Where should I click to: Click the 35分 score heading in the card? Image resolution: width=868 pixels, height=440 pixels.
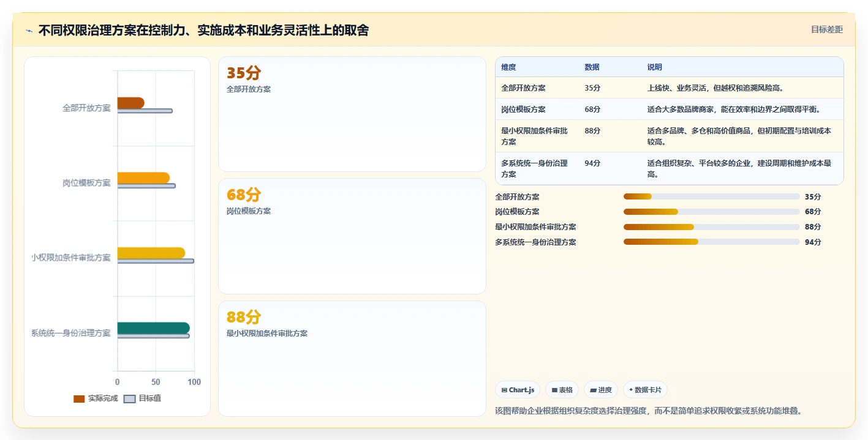(x=244, y=73)
